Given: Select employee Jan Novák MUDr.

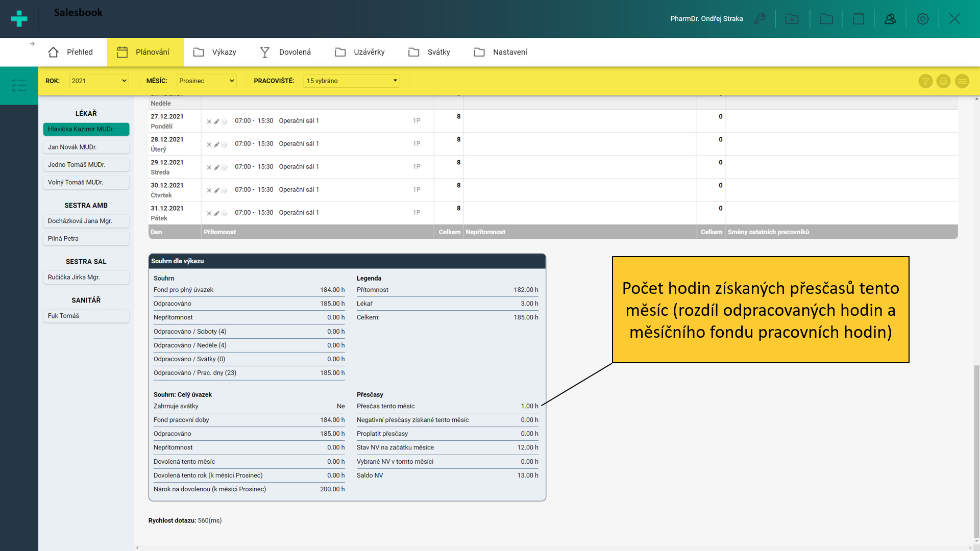Looking at the screenshot, I should coord(86,147).
